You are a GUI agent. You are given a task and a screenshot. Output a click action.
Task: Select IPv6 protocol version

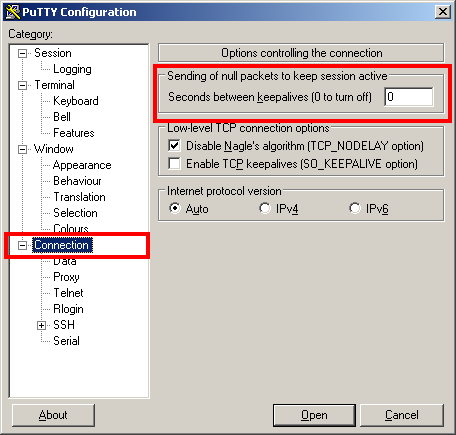tap(355, 208)
